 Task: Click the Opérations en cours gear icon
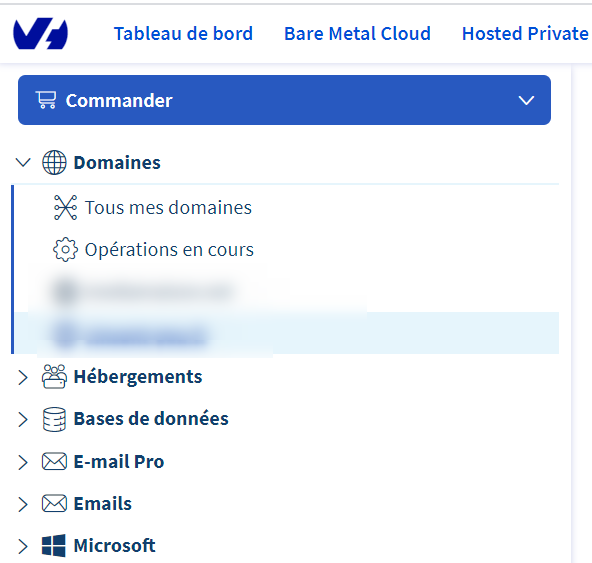click(65, 250)
